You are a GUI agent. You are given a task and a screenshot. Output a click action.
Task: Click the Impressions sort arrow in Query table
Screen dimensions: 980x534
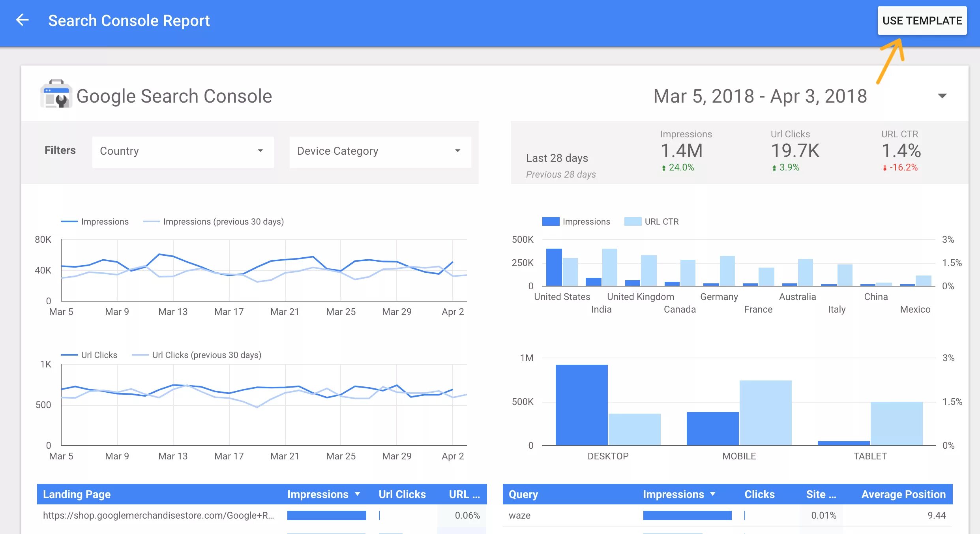pos(713,494)
